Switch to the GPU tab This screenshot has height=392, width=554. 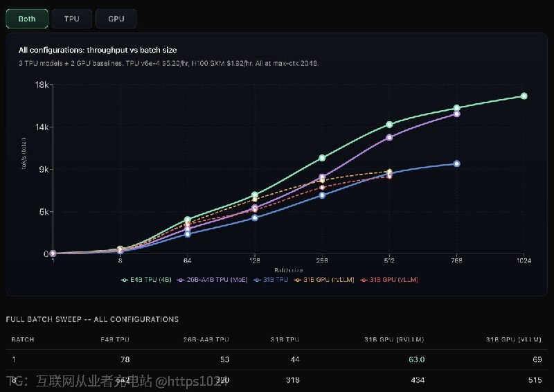[116, 19]
